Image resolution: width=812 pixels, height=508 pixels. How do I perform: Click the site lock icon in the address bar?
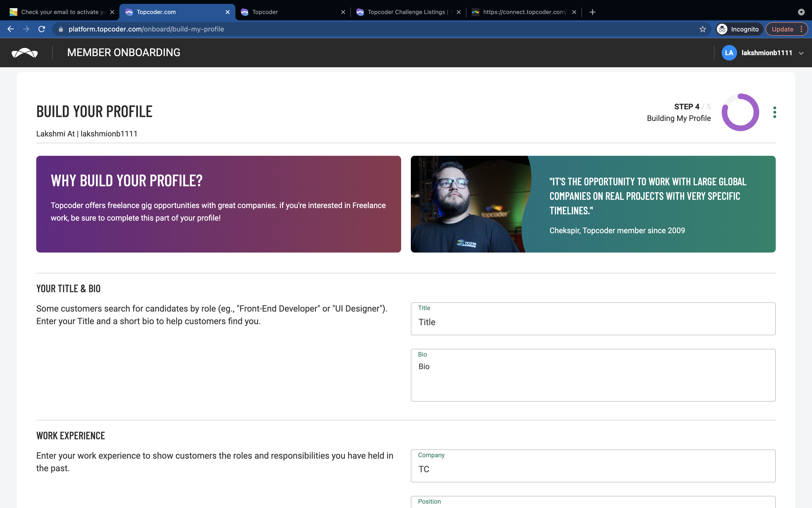click(61, 29)
